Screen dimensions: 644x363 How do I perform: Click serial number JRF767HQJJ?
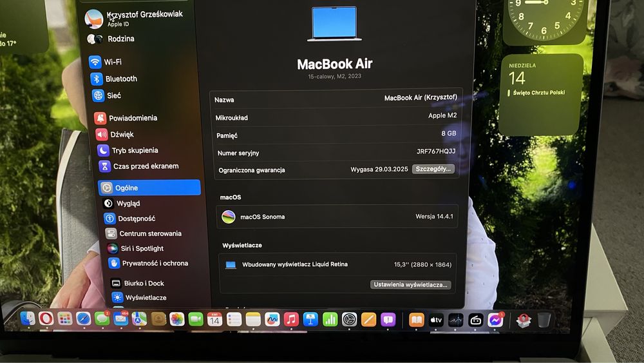tap(436, 152)
